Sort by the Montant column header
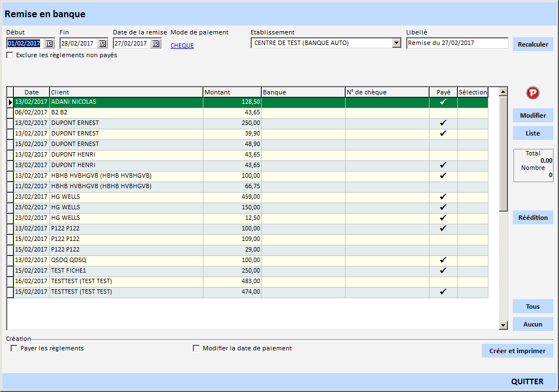Screen dimensions: 559x392 click(x=232, y=92)
